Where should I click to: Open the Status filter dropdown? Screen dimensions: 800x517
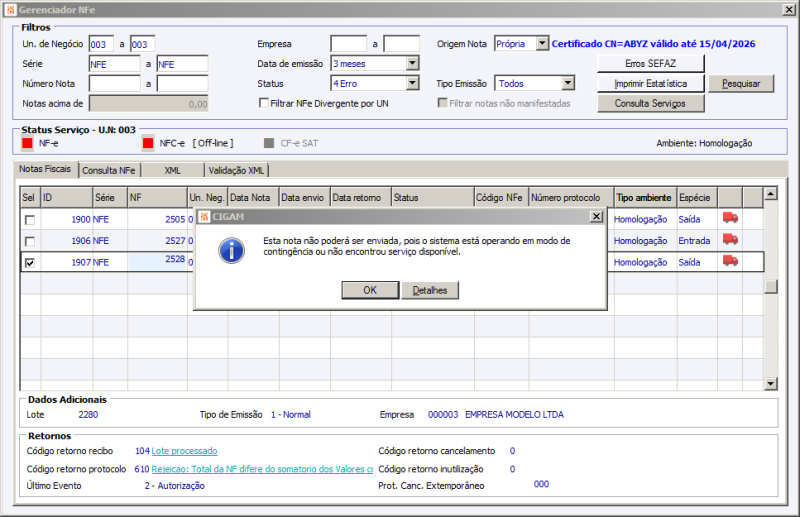413,83
